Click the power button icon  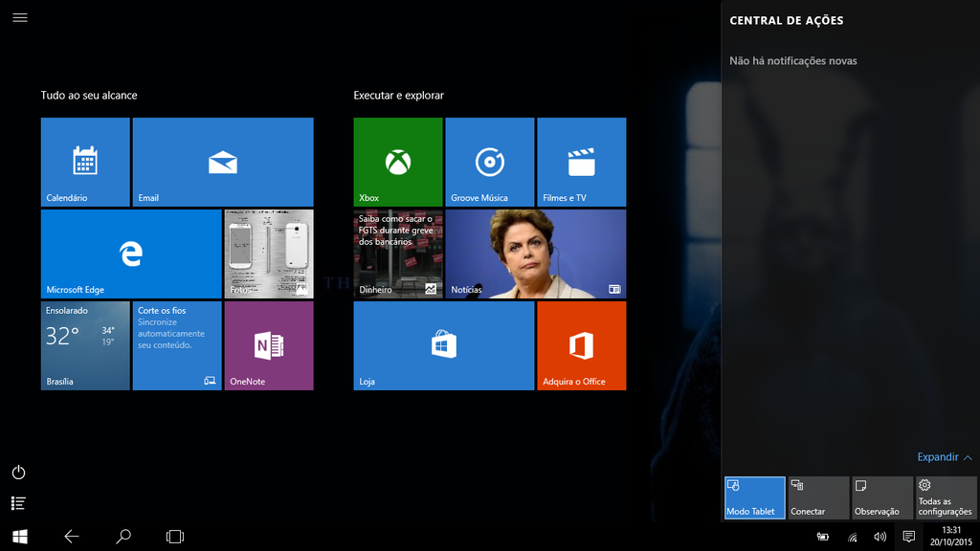pyautogui.click(x=19, y=473)
